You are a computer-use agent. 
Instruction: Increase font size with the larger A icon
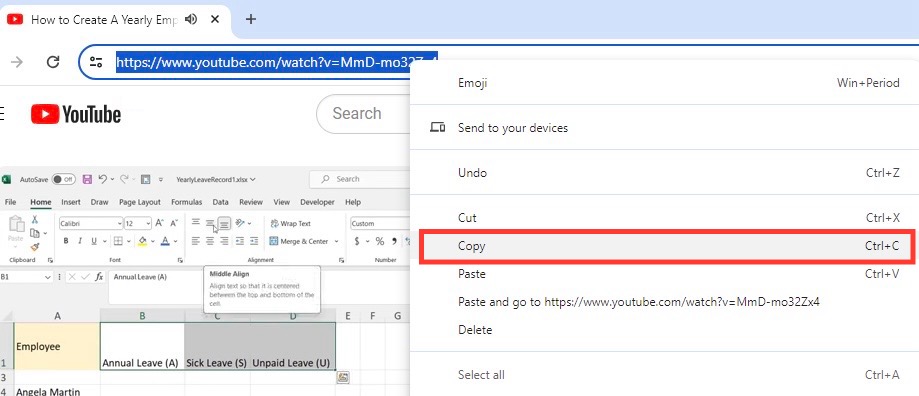click(159, 223)
